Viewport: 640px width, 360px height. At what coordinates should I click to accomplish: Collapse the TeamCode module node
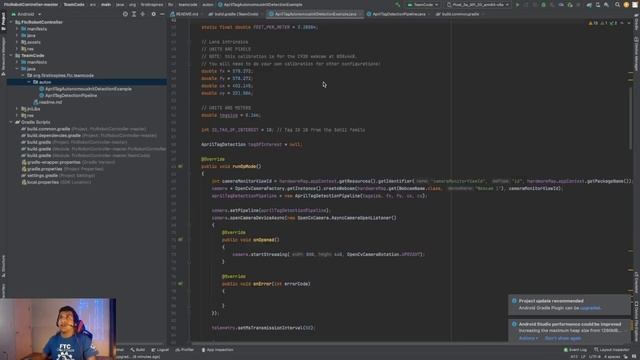click(x=11, y=56)
